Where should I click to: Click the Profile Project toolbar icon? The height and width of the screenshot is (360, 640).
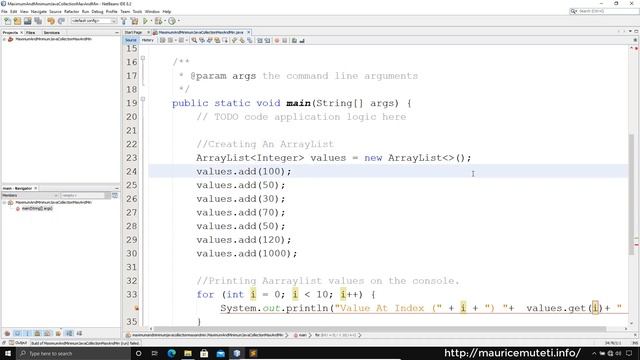tap(172, 21)
